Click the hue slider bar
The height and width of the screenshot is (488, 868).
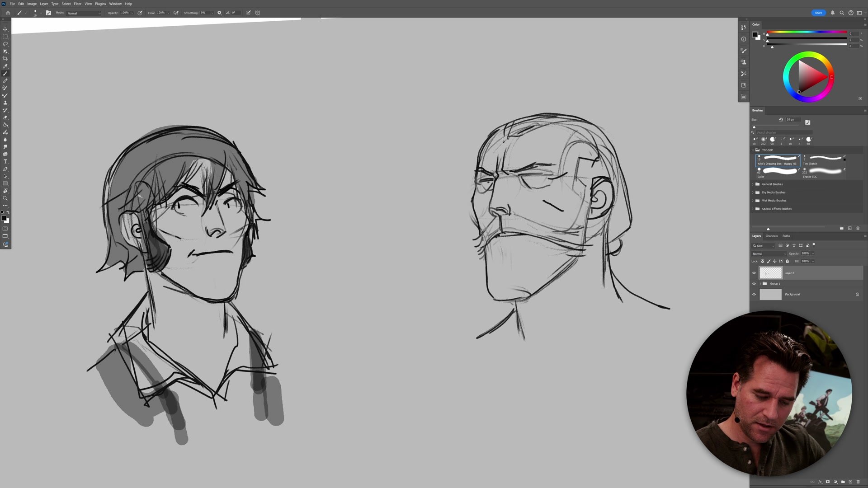(x=807, y=32)
